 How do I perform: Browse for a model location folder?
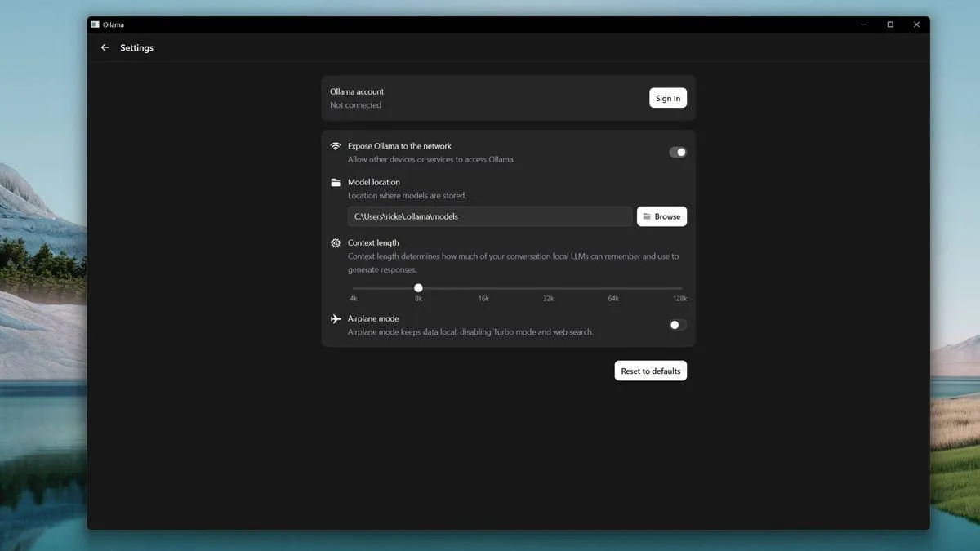[661, 216]
